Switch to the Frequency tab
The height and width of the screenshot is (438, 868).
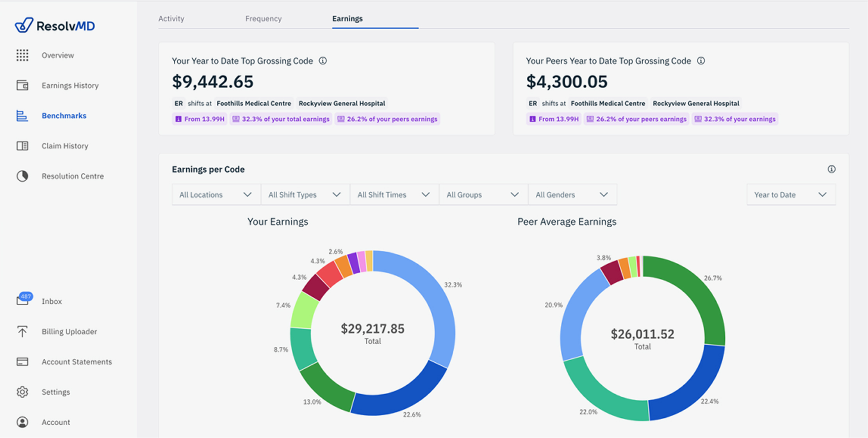click(x=263, y=18)
